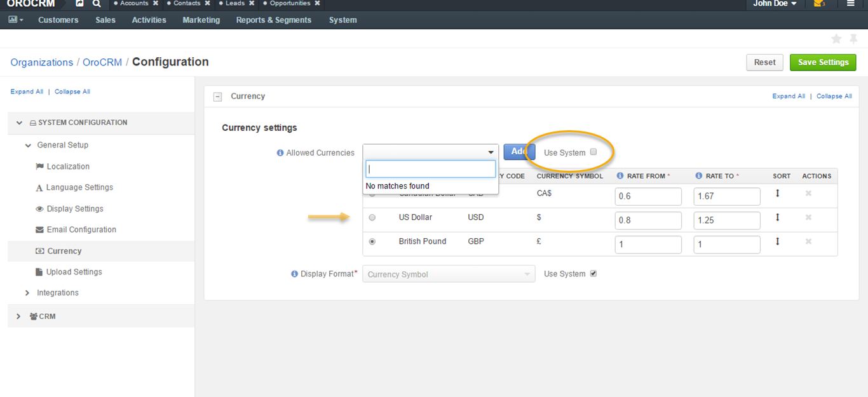Screen dimensions: 868x397
Task: Open Email Configuration in the tree
Action: click(81, 230)
